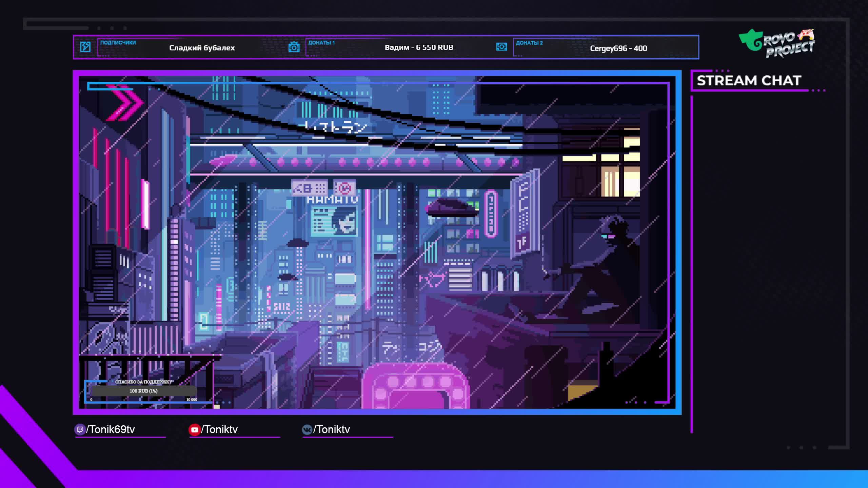The width and height of the screenshot is (868, 488).
Task: Open the VK icon beside /Toniktv
Action: pyautogui.click(x=307, y=430)
